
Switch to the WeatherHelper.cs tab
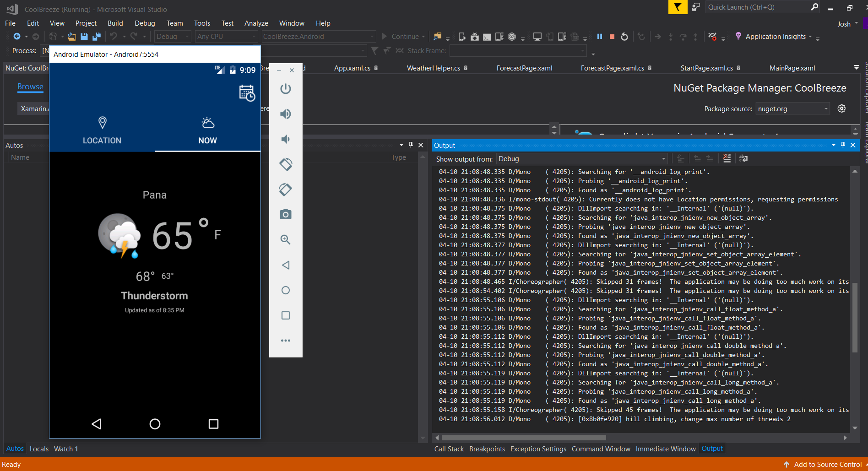(433, 68)
